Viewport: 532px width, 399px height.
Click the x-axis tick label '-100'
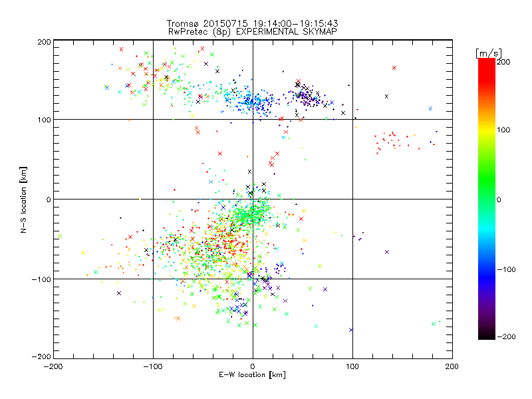153,366
